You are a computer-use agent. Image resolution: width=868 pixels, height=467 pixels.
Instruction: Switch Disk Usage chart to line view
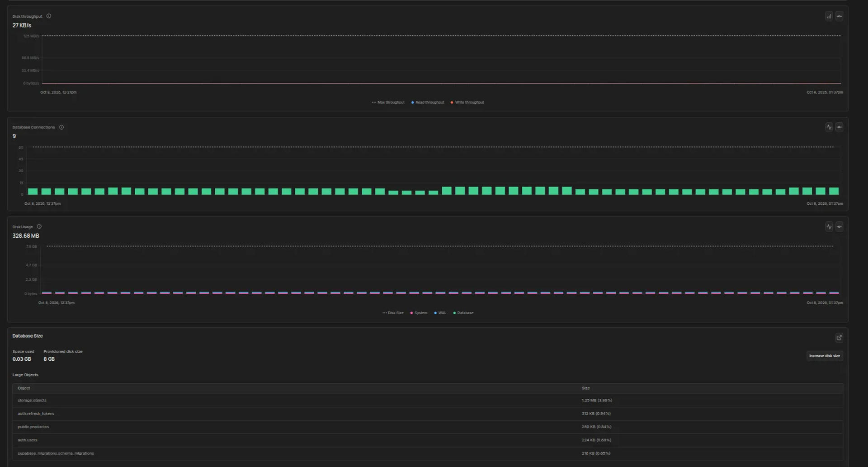829,226
